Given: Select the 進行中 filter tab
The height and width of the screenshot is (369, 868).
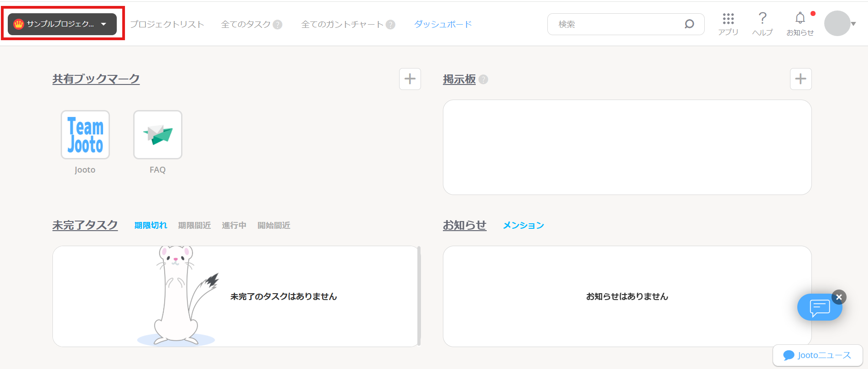Looking at the screenshot, I should (234, 225).
